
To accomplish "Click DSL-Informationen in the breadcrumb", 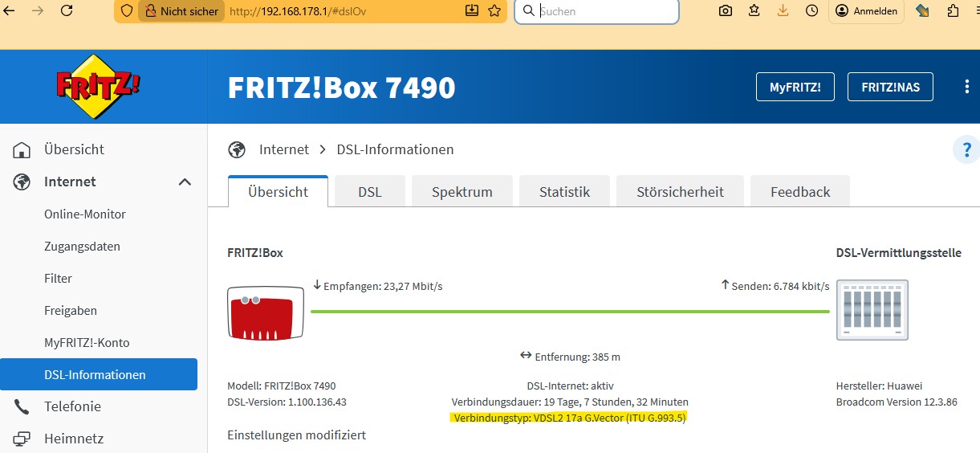I will coord(395,149).
